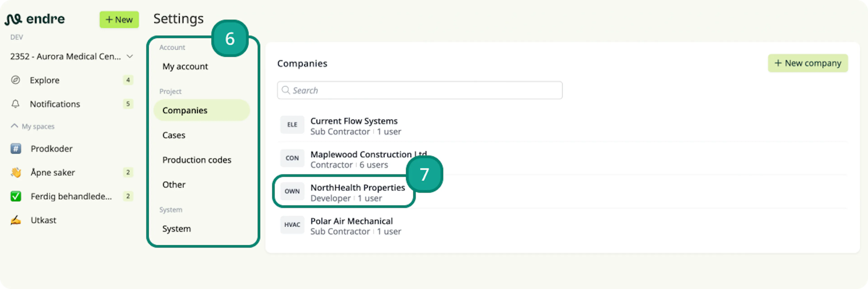Open Production codes settings

[x=197, y=160]
